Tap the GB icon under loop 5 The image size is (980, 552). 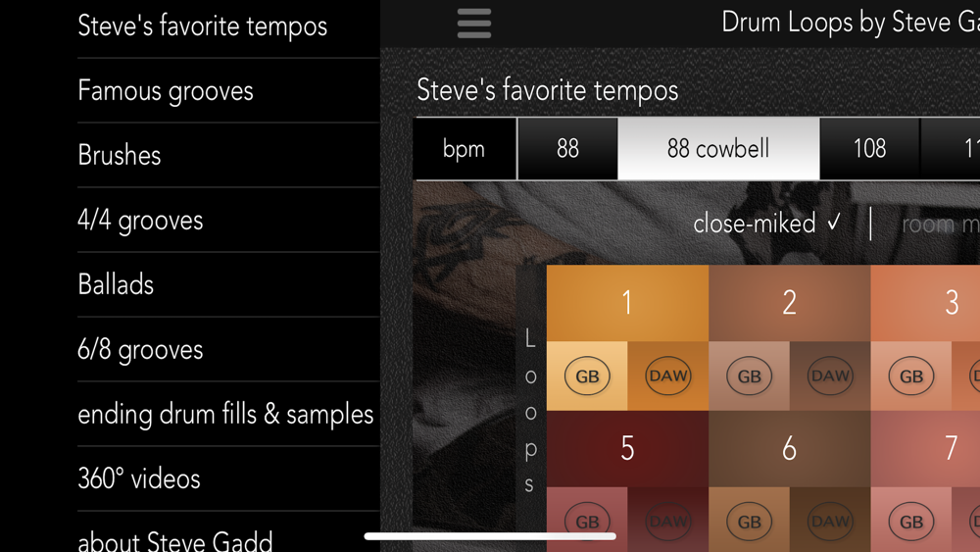(x=587, y=522)
